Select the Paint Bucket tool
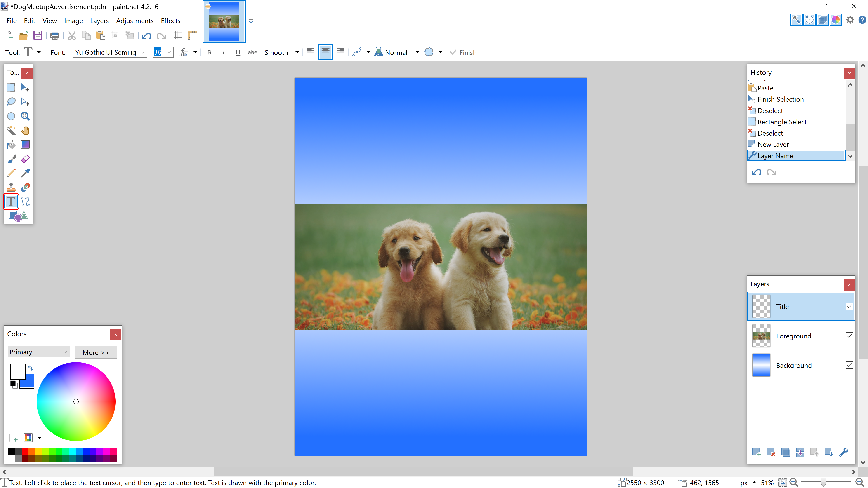 [11, 145]
